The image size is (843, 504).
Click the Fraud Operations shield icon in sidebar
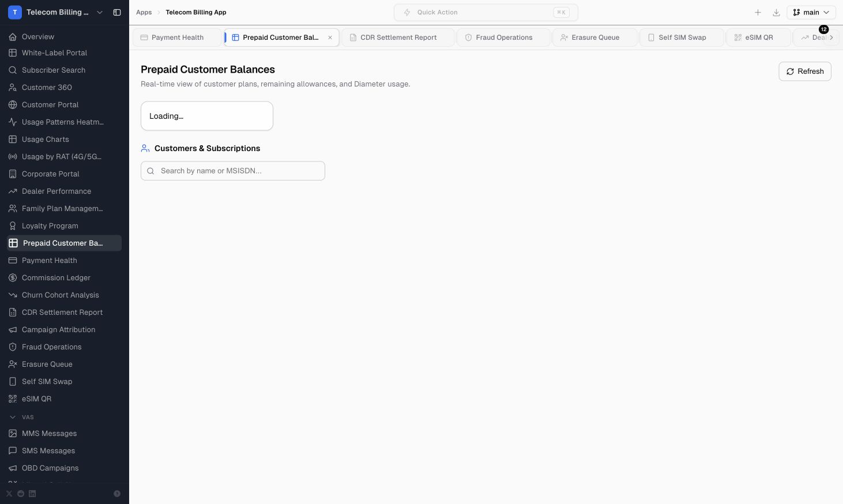[x=13, y=347]
